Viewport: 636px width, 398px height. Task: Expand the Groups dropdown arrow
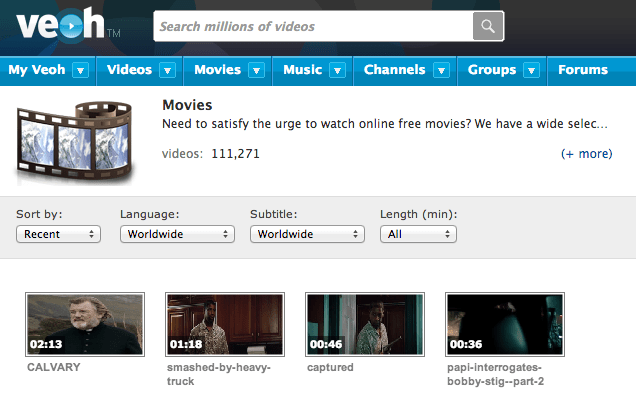(531, 71)
